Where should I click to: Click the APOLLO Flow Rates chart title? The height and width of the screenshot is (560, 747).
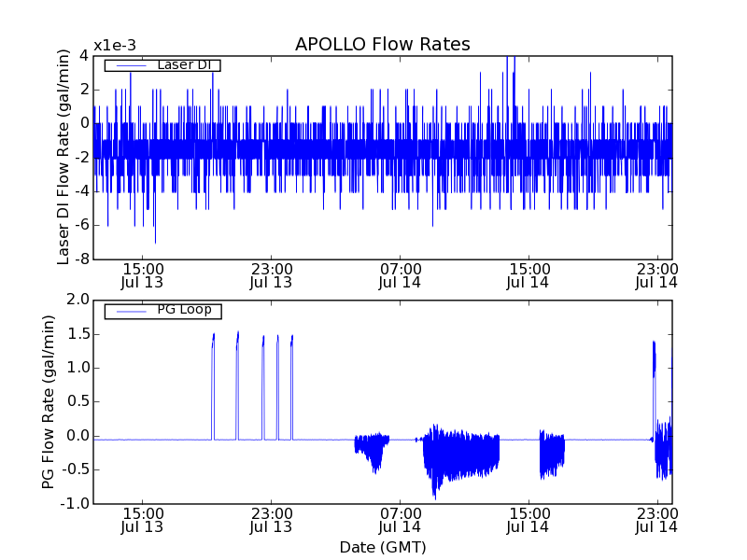(x=382, y=44)
